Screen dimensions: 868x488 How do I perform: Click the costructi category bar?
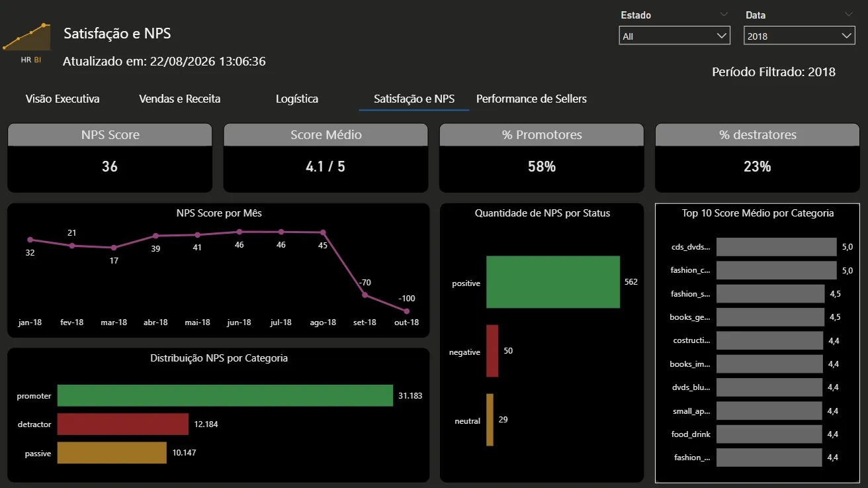(769, 340)
